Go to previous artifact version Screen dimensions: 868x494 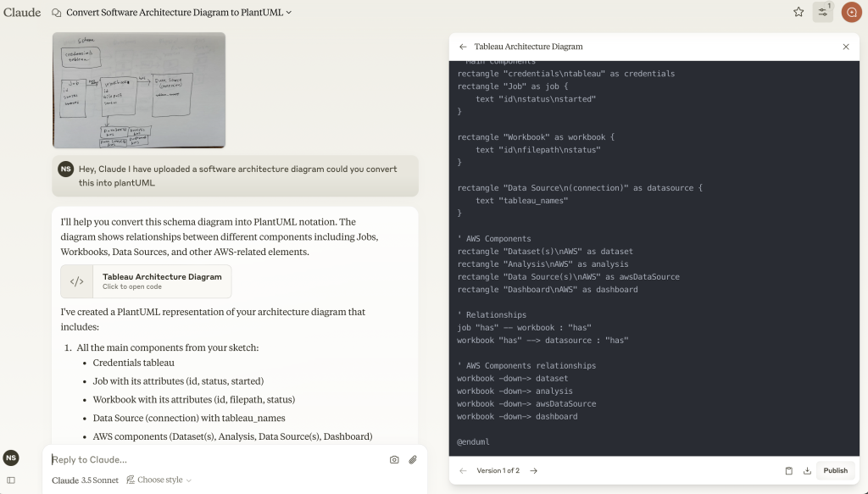(x=463, y=471)
